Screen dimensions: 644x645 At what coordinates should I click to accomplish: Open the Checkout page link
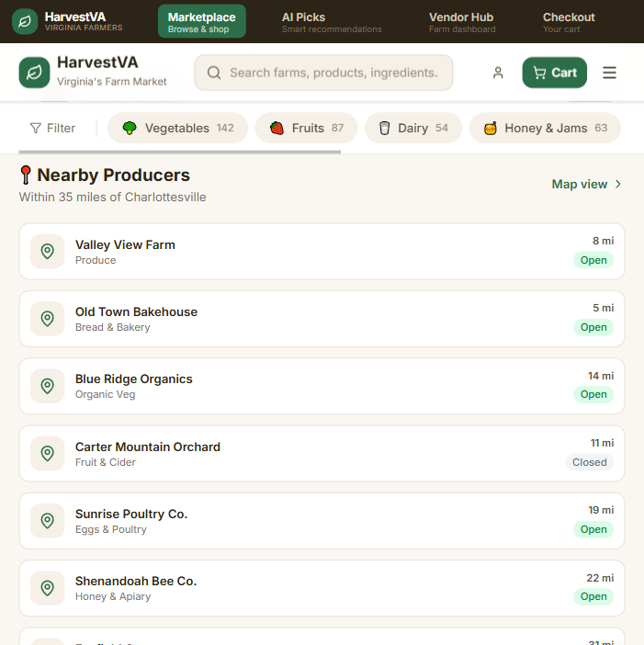click(x=569, y=22)
